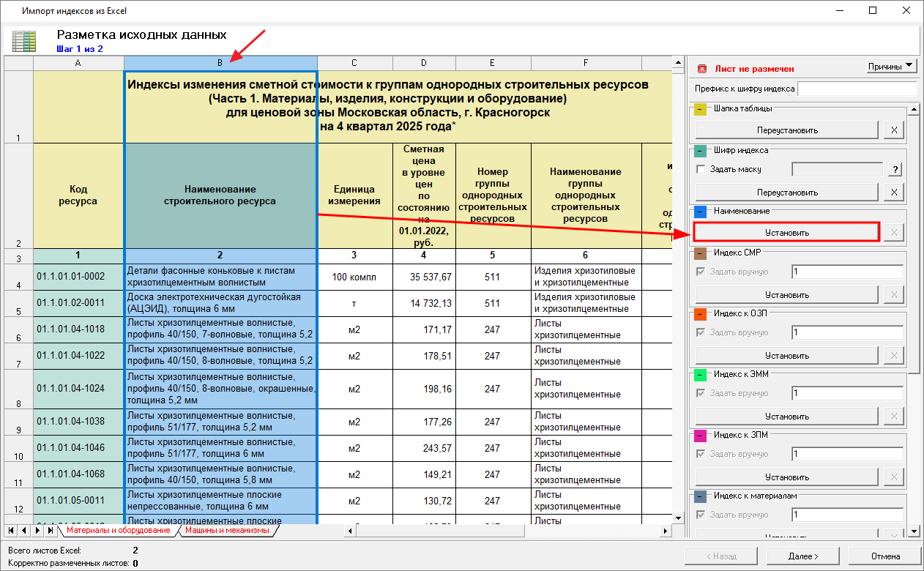This screenshot has width=924, height=571.
Task: Enable the Задать маску checkbox
Action: coord(701,169)
